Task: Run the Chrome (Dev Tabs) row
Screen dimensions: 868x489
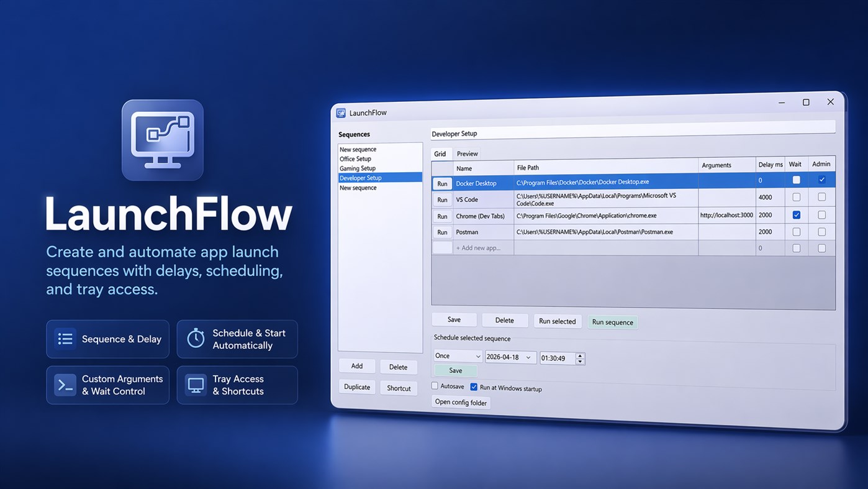Action: [442, 216]
